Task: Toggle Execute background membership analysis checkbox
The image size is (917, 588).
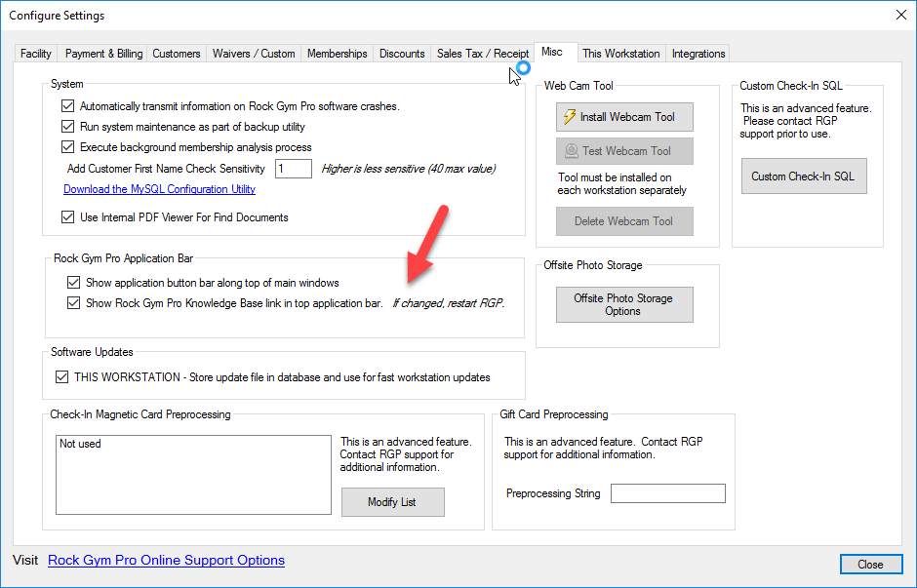Action: click(x=68, y=147)
